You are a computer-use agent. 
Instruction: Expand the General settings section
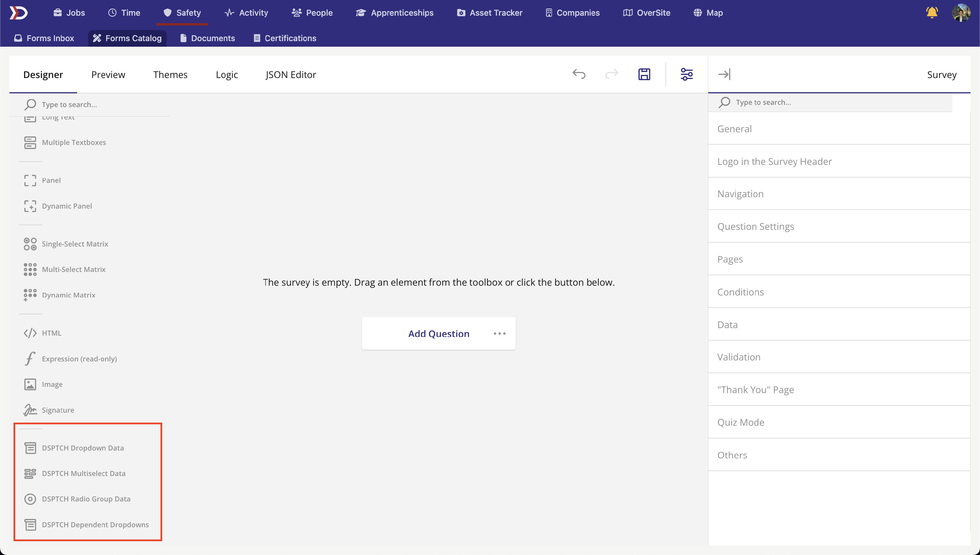pos(734,128)
